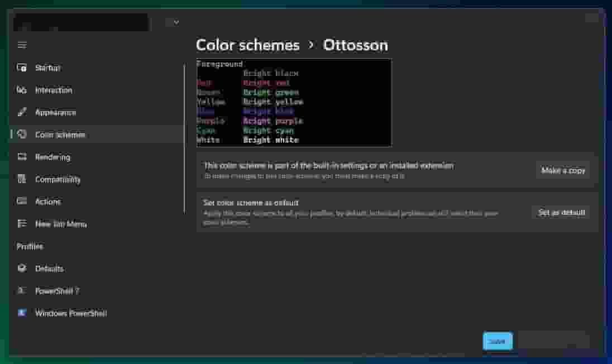Navigate back via the Color schemes breadcrumb
Image resolution: width=612 pixels, height=364 pixels.
[x=247, y=45]
